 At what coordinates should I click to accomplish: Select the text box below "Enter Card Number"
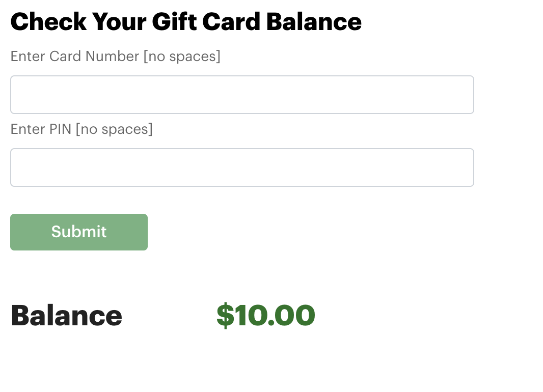(242, 95)
